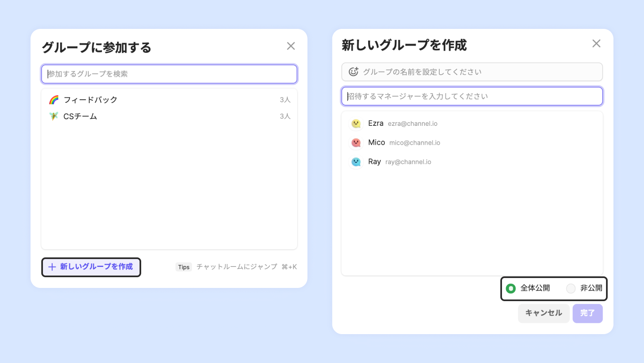Click Ezra's yellow avatar icon
The height and width of the screenshot is (363, 644).
pyautogui.click(x=356, y=123)
